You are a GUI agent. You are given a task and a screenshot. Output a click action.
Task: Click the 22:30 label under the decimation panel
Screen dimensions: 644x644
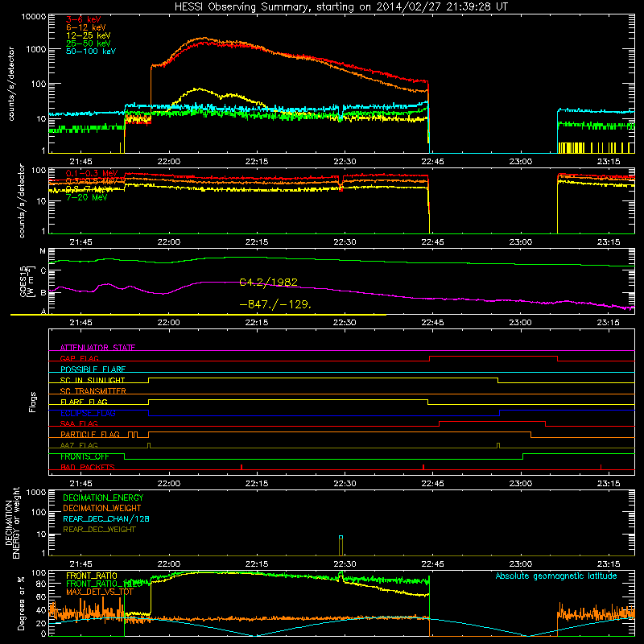tap(345, 564)
